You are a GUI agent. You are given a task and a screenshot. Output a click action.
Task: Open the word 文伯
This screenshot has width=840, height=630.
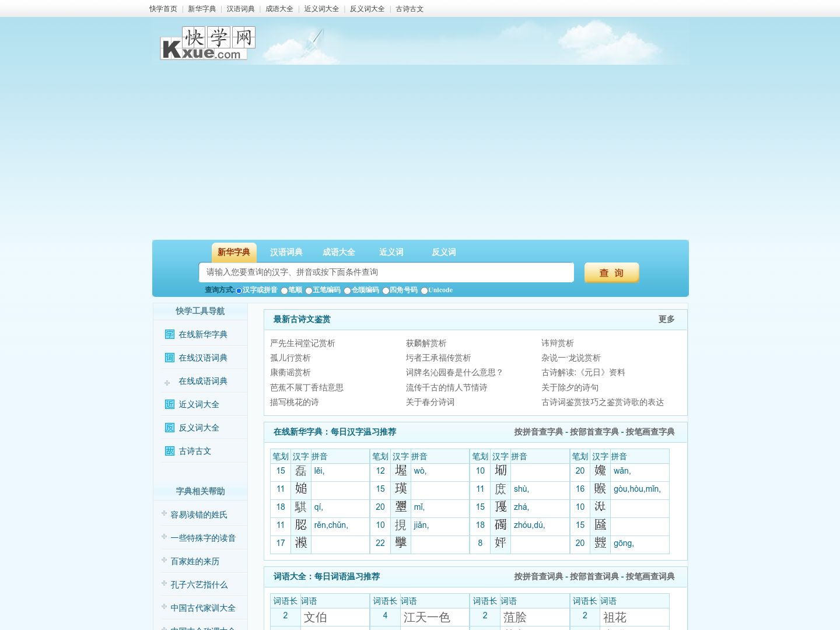tap(315, 617)
